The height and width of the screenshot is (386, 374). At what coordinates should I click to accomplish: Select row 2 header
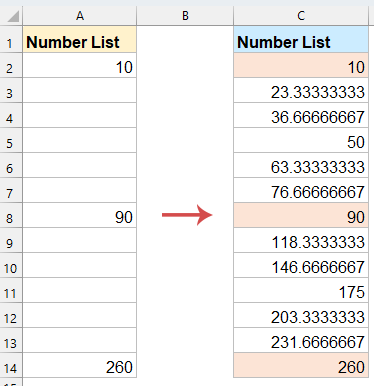11,65
